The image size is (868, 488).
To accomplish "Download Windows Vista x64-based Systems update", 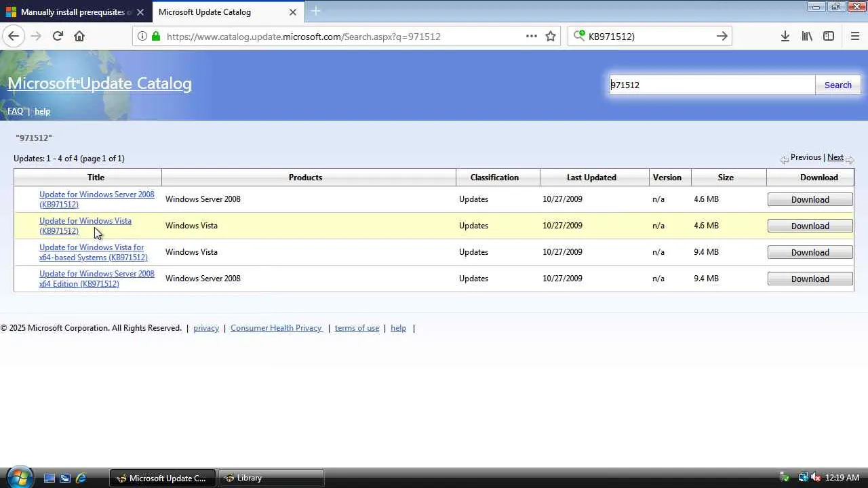I will click(810, 252).
